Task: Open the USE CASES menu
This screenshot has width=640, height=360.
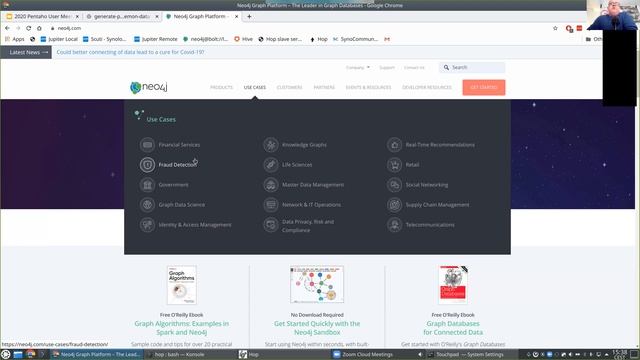Action: 255,87
